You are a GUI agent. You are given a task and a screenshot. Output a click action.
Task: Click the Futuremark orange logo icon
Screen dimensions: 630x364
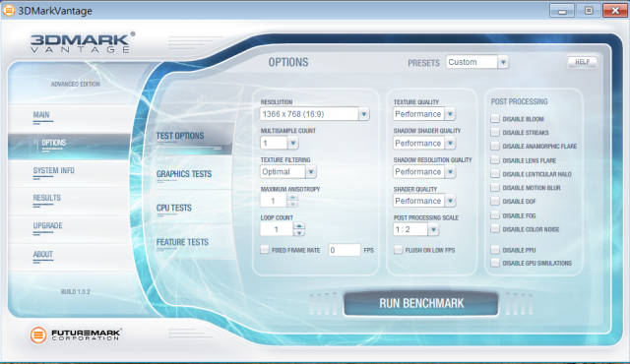click(38, 334)
